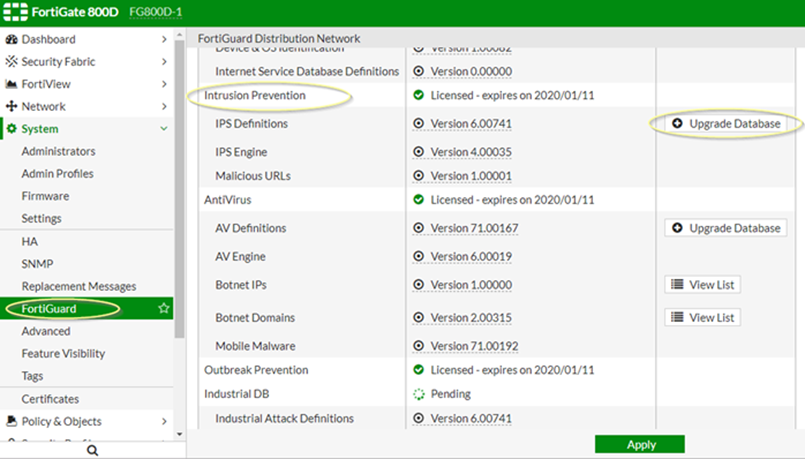This screenshot has width=805, height=459.
Task: Click the Intrusion Prevention row label
Action: click(x=255, y=95)
